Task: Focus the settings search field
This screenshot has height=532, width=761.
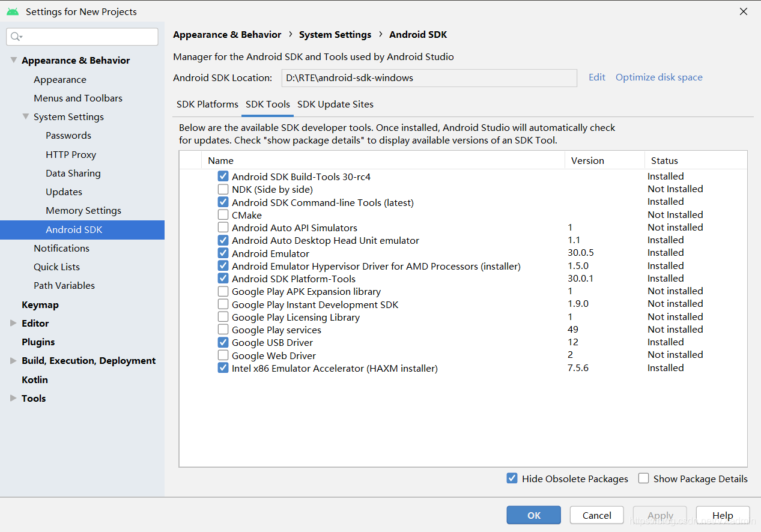Action: pos(82,37)
